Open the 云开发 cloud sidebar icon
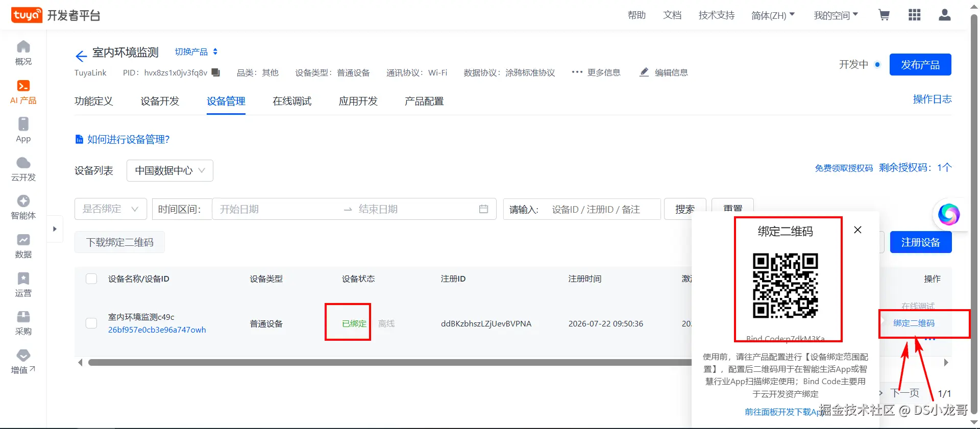The width and height of the screenshot is (980, 429). tap(23, 169)
